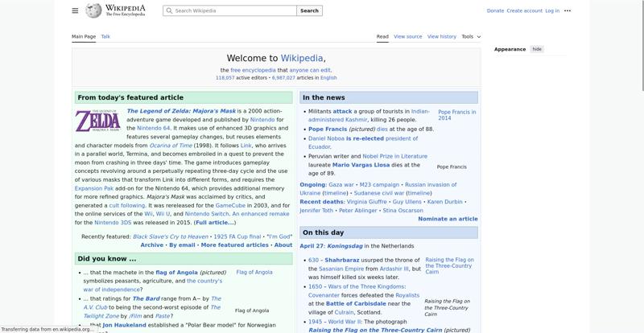
Task: Open the Shahrbaraz link
Action: point(341,260)
